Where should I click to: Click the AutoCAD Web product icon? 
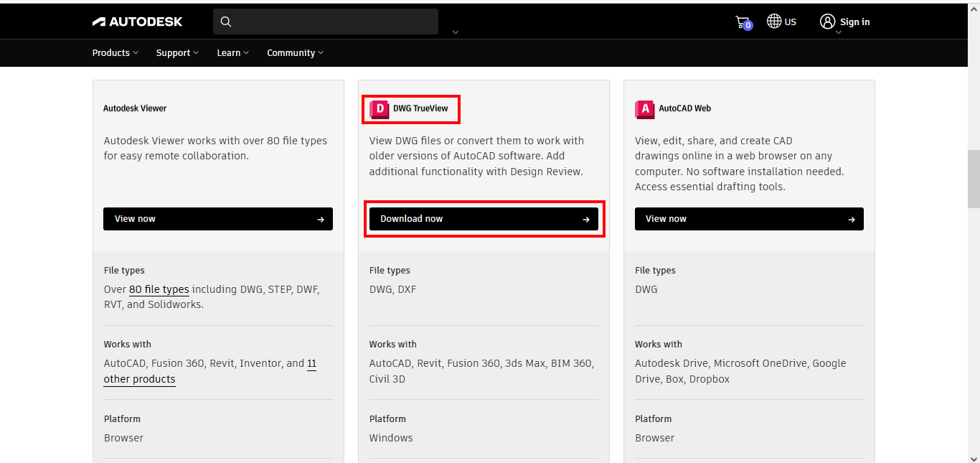[645, 109]
